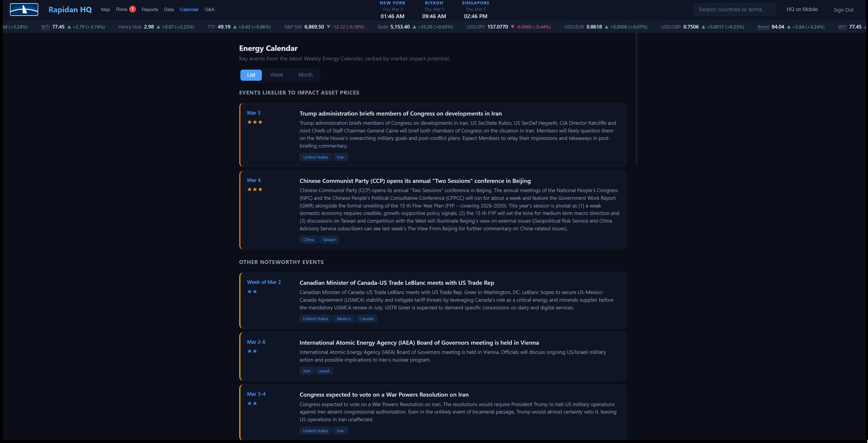Screen dimensions: 868x443
Task: Open the Q&A section
Action: (x=210, y=9)
